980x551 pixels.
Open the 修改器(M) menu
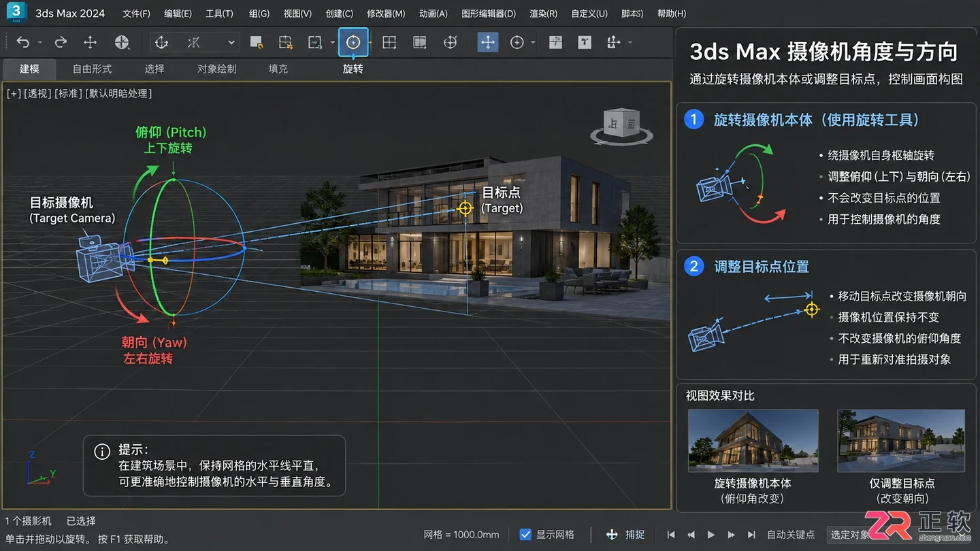[386, 14]
